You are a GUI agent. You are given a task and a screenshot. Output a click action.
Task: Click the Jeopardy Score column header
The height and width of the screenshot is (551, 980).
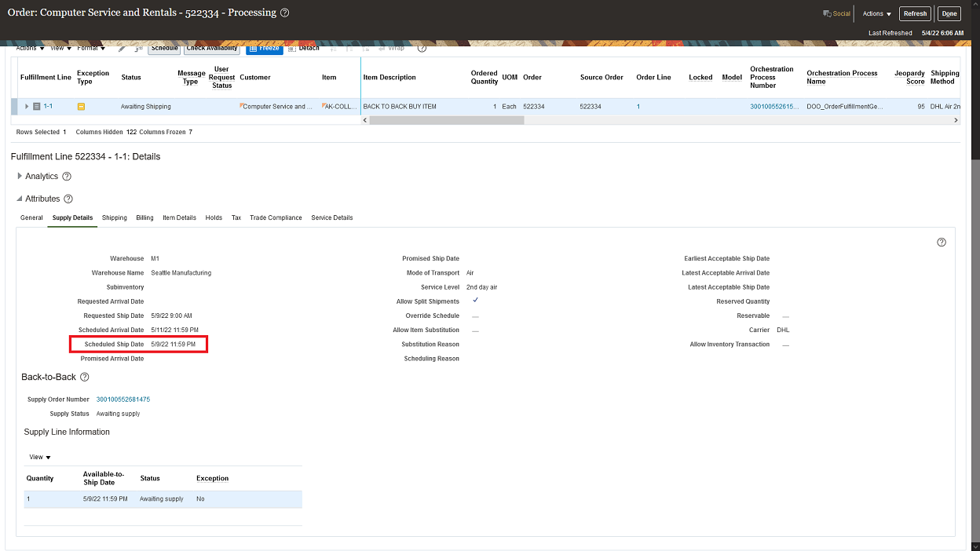point(909,77)
